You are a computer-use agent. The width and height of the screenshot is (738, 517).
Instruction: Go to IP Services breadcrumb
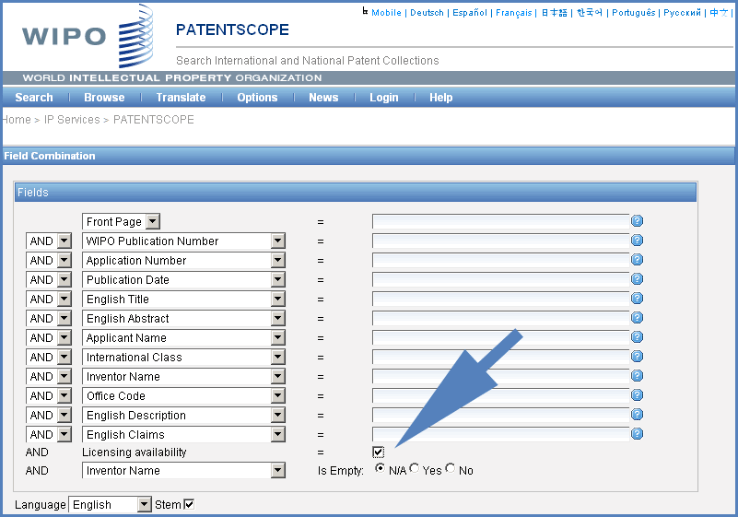72,120
